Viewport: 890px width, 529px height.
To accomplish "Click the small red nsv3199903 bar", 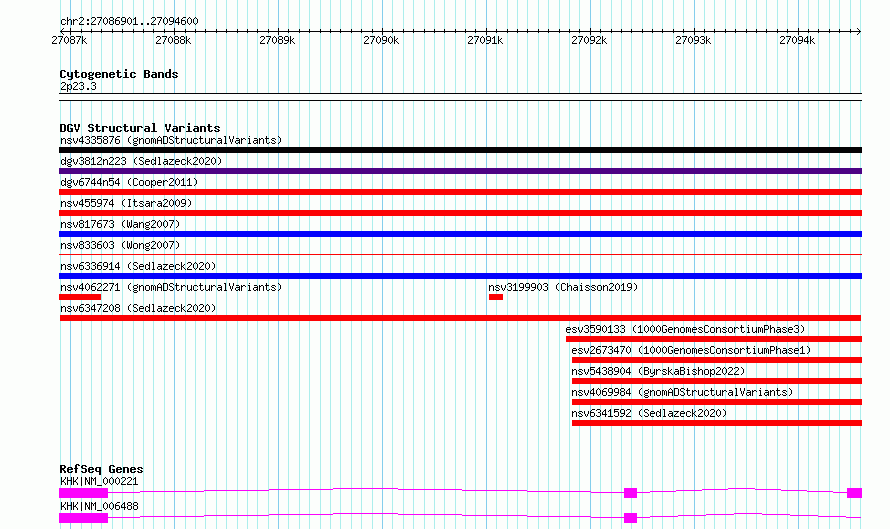I will [x=496, y=297].
